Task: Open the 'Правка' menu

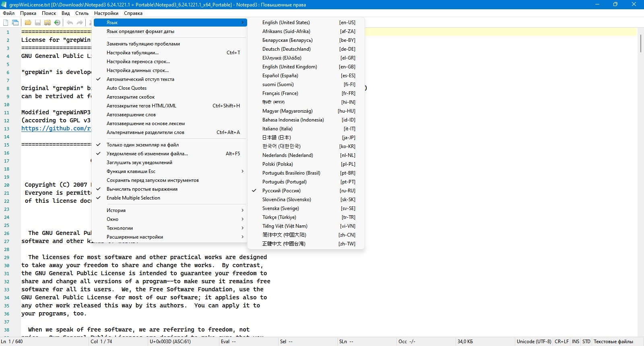Action: [x=28, y=13]
